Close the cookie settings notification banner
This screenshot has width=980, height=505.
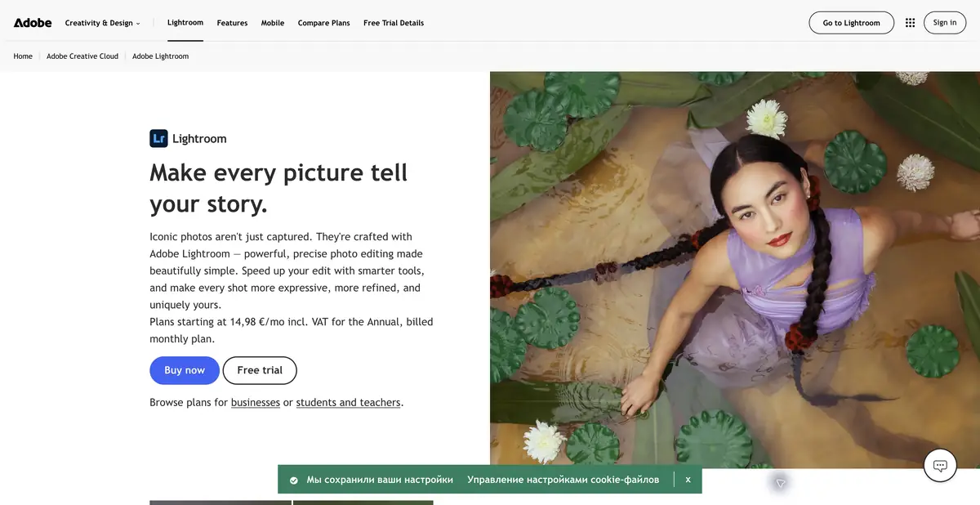point(688,480)
